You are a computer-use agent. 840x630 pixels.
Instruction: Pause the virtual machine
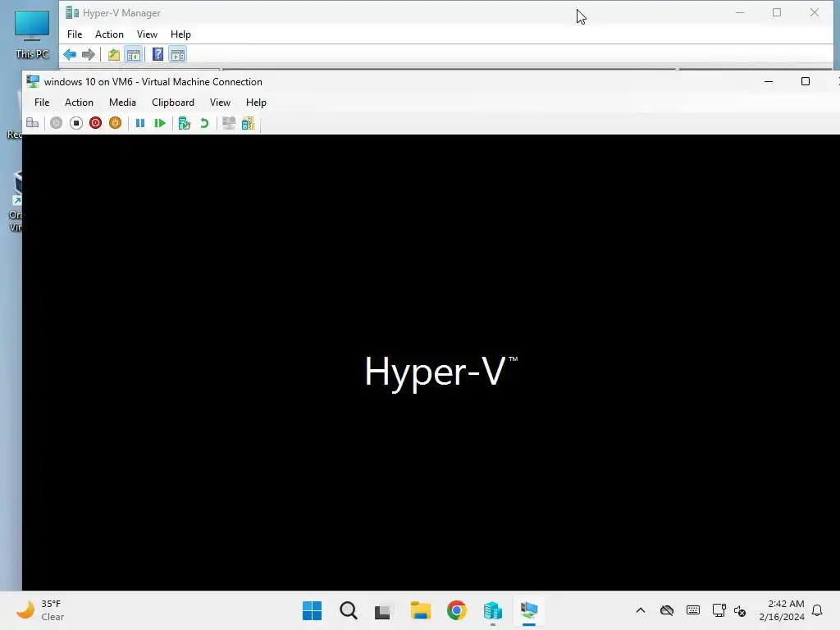click(x=140, y=123)
